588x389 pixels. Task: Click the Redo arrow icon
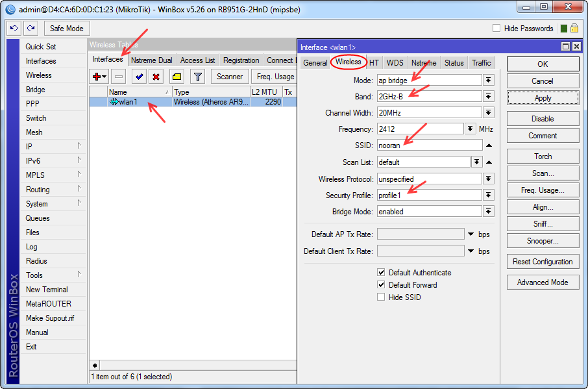coord(31,28)
